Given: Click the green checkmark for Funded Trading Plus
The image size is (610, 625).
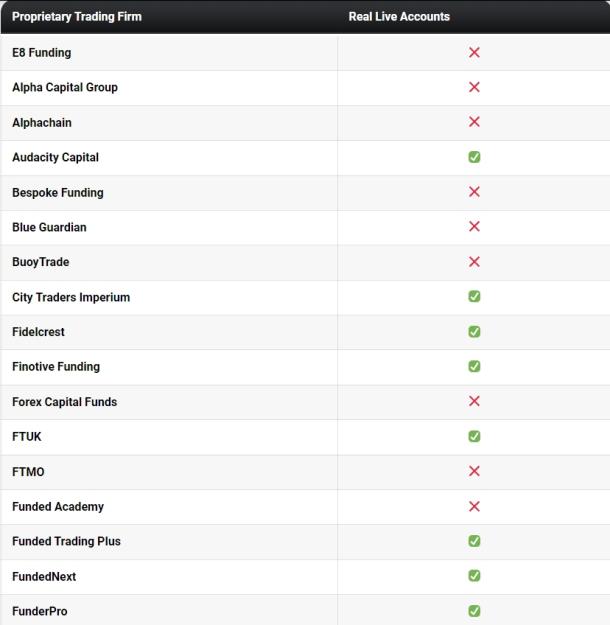Looking at the screenshot, I should pos(474,541).
